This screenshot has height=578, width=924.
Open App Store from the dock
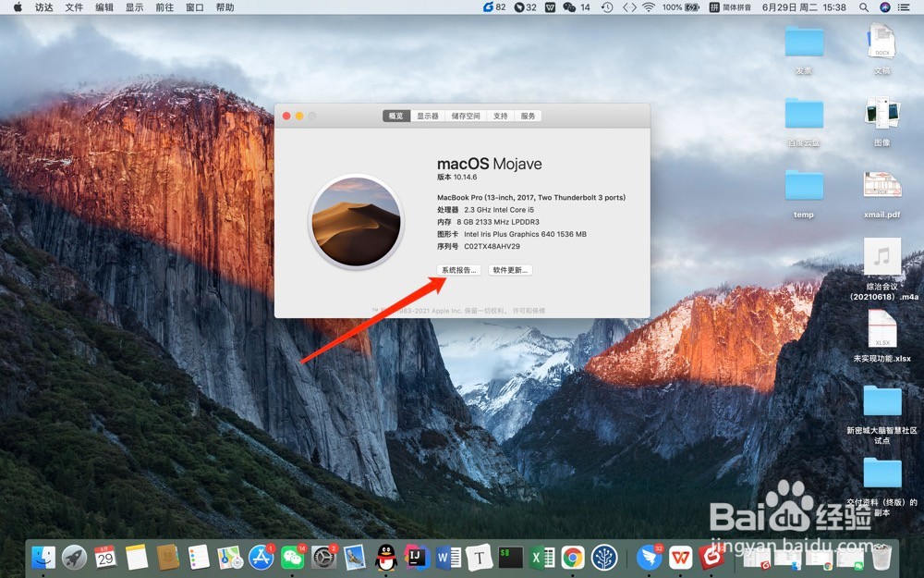(261, 558)
